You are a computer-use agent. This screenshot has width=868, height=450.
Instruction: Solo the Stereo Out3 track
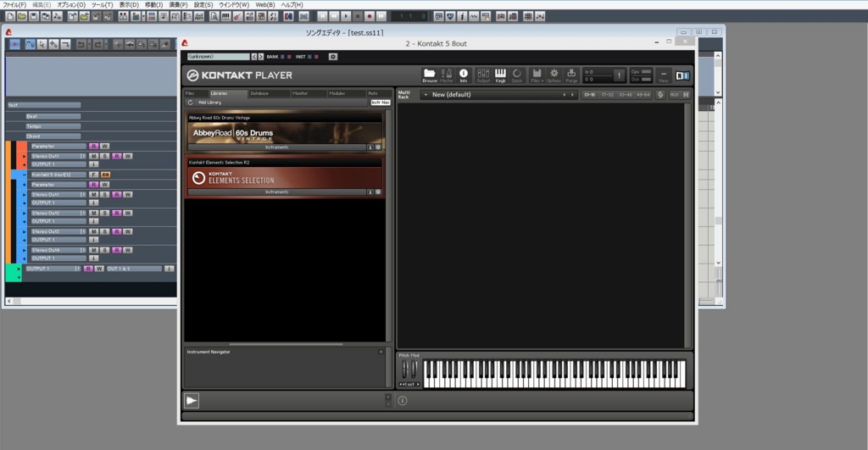[105, 231]
